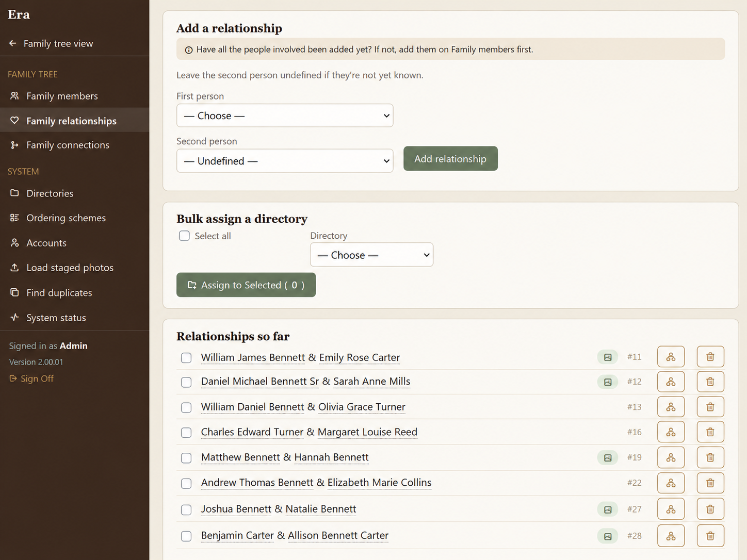
Task: Open tree icon for William Daniel Bennett row
Action: point(671,407)
